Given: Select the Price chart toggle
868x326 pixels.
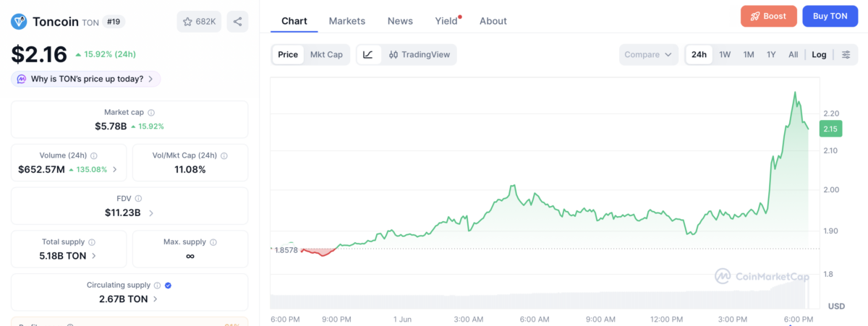Looking at the screenshot, I should (x=288, y=54).
